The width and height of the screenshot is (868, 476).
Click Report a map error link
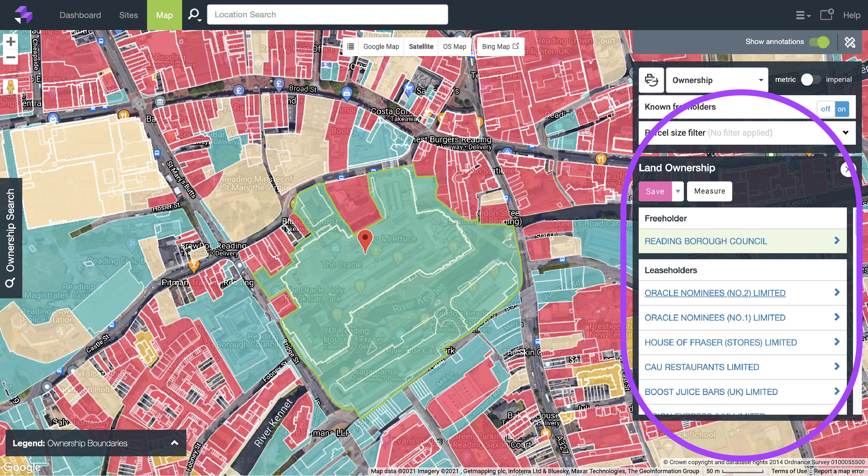pos(839,471)
